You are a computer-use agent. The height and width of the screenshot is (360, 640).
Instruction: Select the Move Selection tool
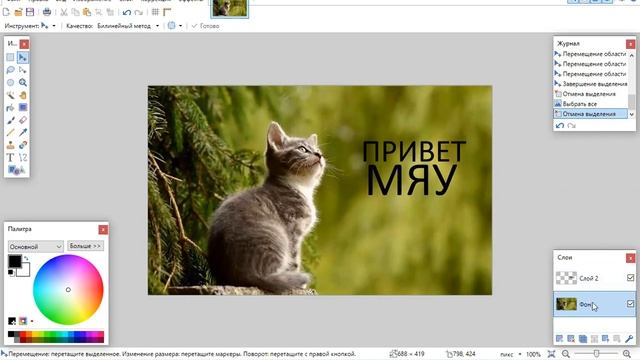pos(23,70)
